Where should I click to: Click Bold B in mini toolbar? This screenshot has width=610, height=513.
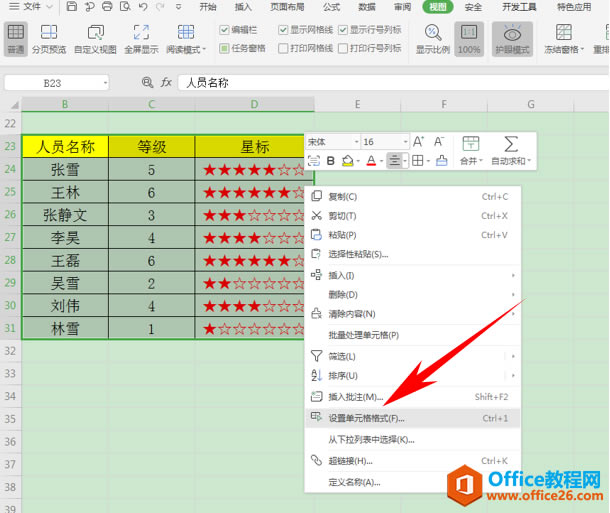point(331,161)
